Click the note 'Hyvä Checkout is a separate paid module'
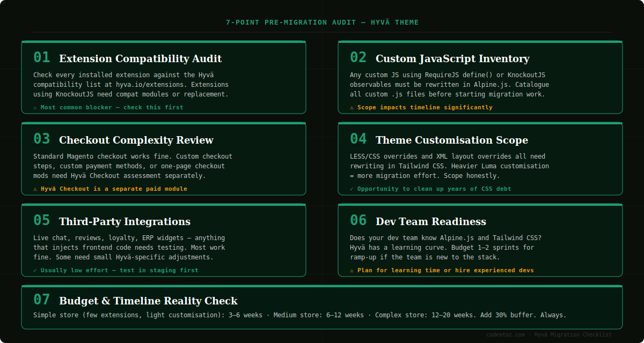Screen dimensions: 644x343 coord(114,189)
